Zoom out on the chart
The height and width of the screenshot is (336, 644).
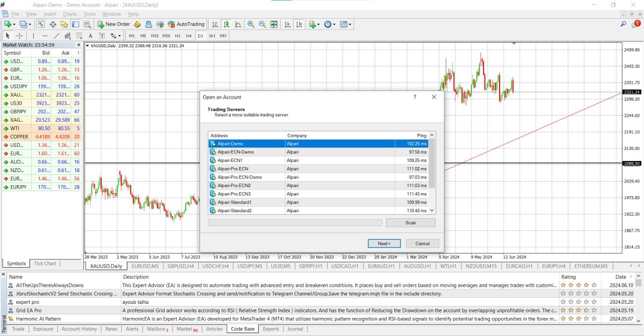[x=262, y=24]
